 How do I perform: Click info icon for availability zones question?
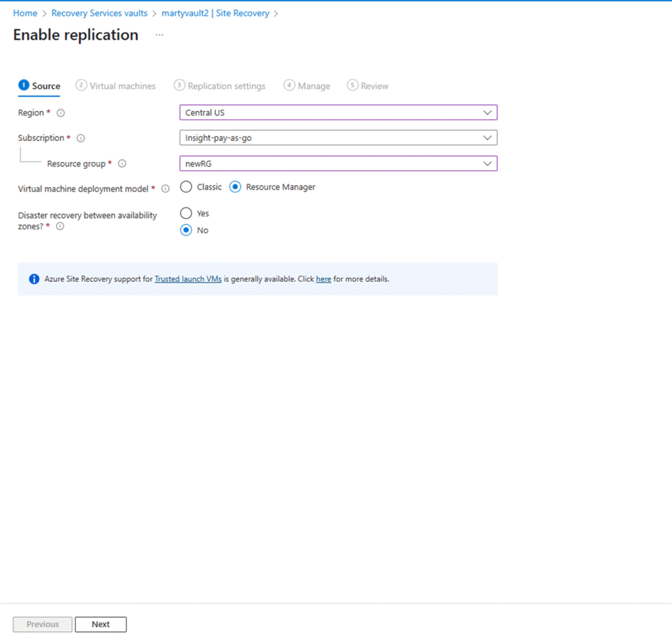[60, 226]
